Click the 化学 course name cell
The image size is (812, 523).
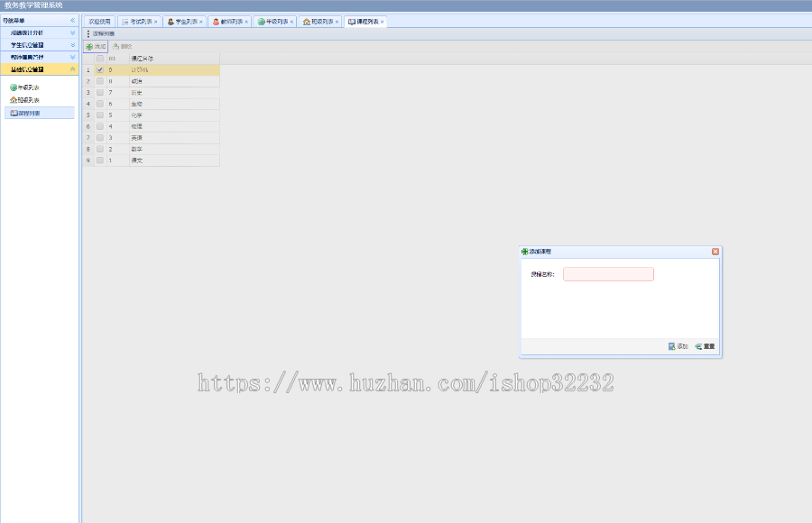174,115
